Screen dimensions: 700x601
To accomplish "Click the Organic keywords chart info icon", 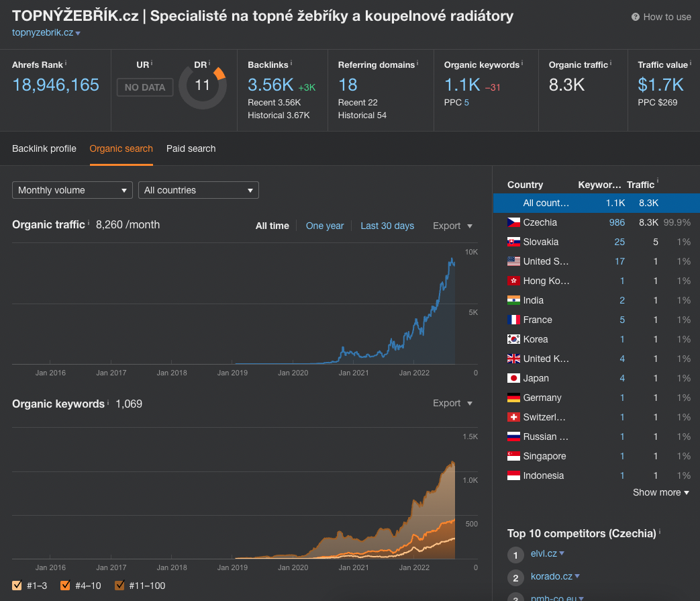I will 108,402.
